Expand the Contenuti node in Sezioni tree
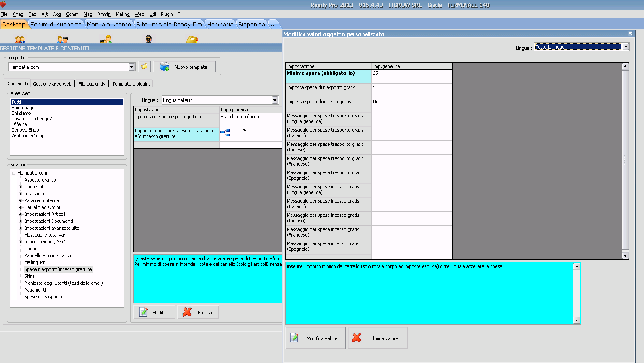Image resolution: width=644 pixels, height=363 pixels. coord(20,187)
